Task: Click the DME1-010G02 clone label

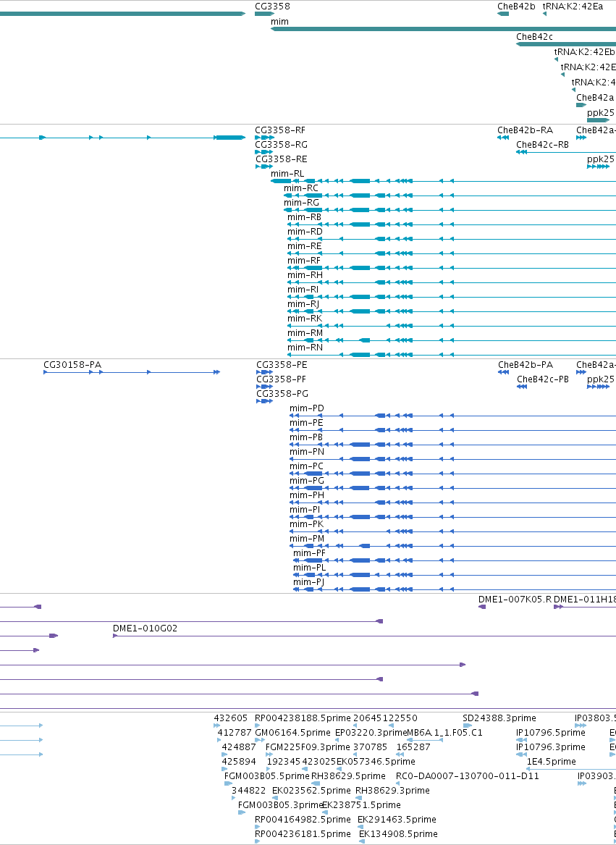Action: pos(145,629)
